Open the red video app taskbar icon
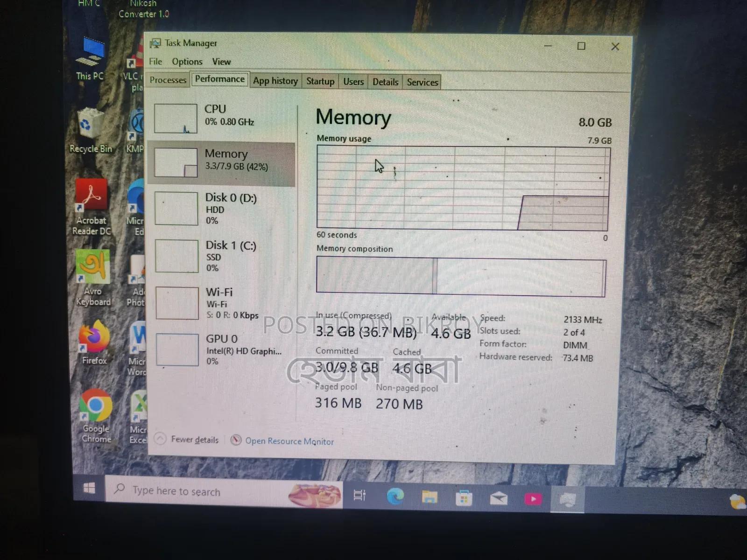Image resolution: width=747 pixels, height=560 pixels. (x=533, y=499)
